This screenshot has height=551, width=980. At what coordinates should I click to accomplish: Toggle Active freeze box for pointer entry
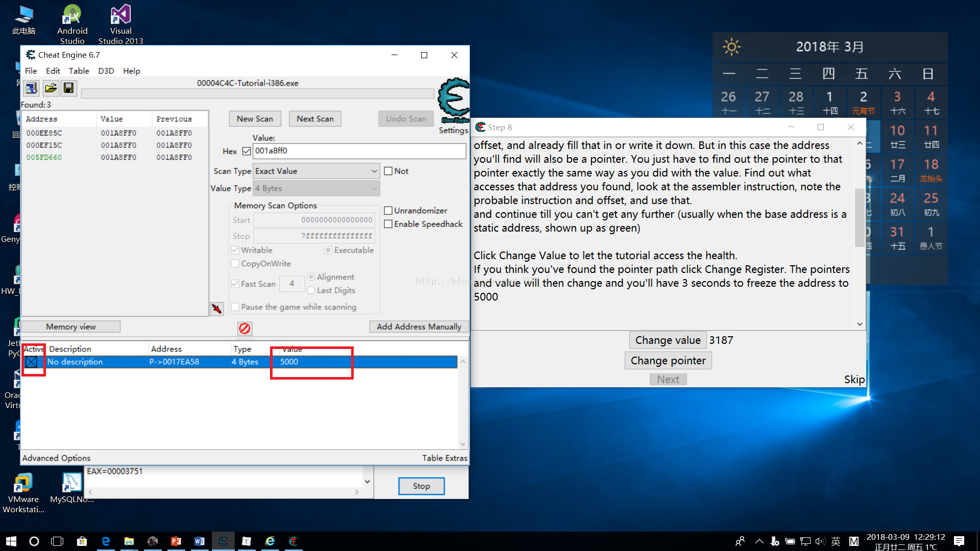click(x=31, y=362)
